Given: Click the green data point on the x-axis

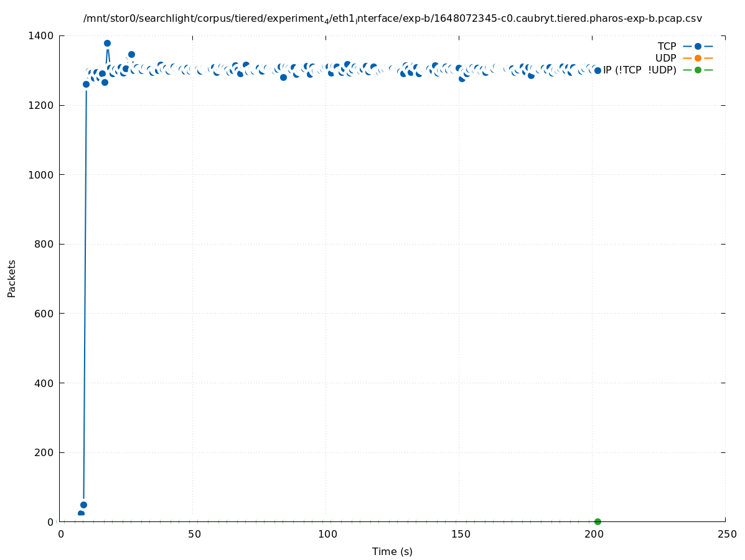Looking at the screenshot, I should coord(597,521).
